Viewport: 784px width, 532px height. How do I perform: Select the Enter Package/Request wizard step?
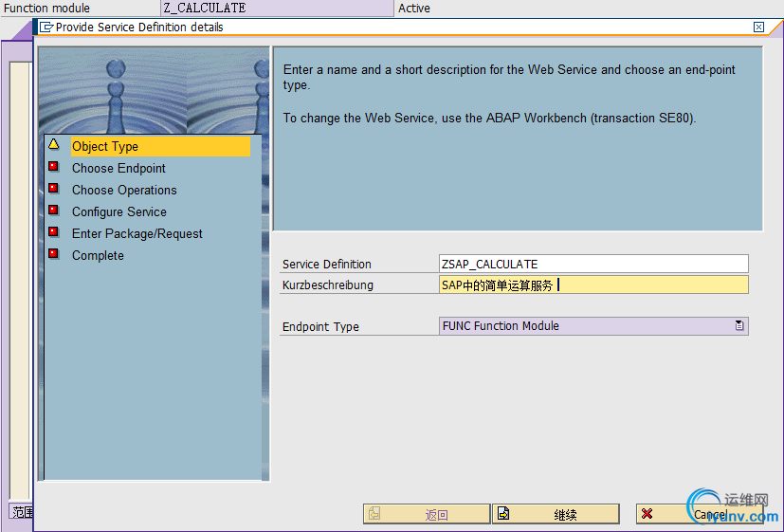pos(137,234)
